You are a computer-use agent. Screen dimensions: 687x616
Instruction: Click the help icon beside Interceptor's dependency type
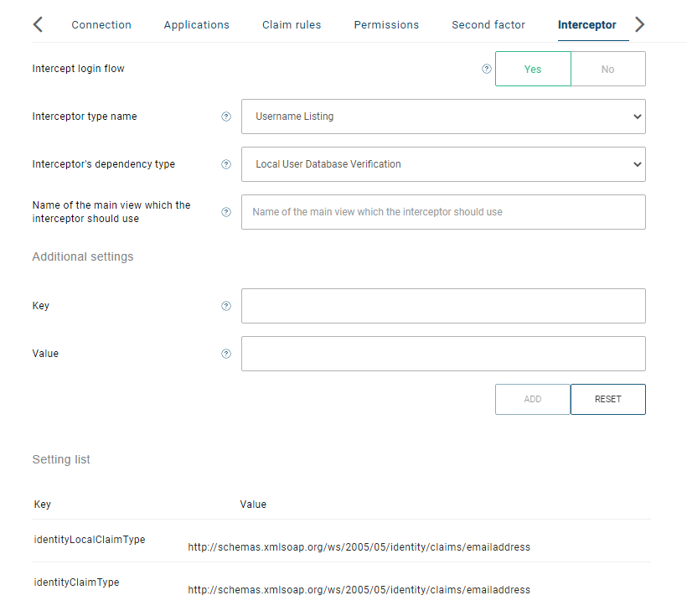pyautogui.click(x=226, y=164)
